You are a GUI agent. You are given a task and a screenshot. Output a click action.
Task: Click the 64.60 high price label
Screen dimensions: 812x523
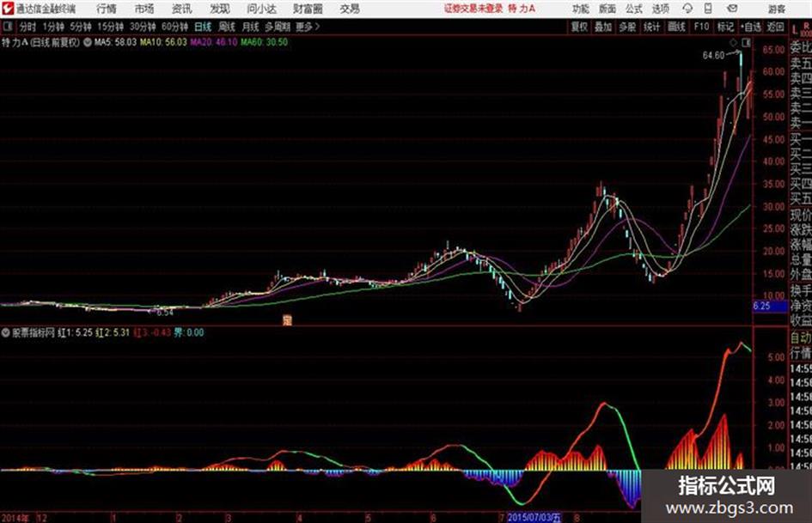point(713,56)
